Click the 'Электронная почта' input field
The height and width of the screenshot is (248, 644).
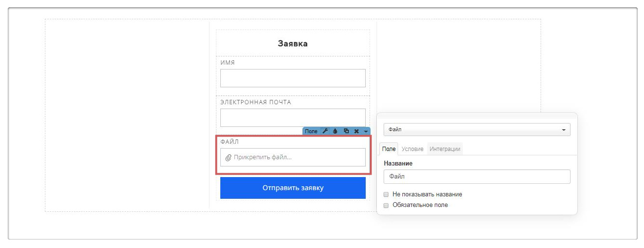pyautogui.click(x=293, y=118)
